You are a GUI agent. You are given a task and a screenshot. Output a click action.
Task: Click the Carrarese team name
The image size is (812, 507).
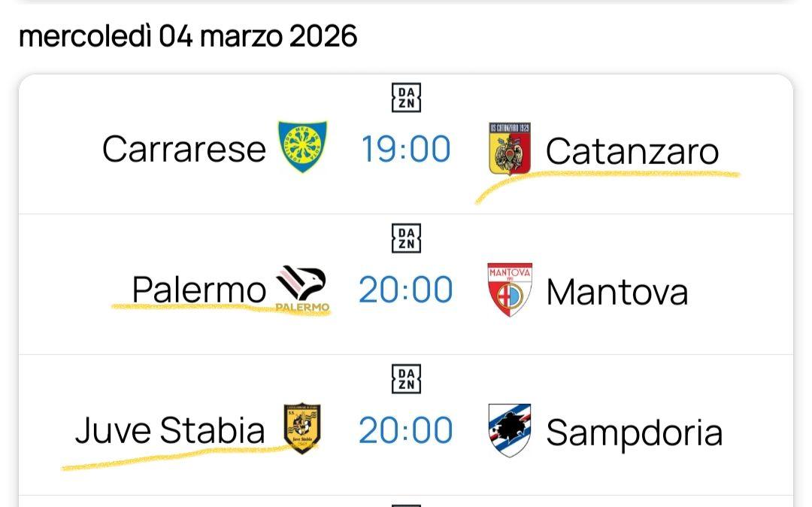[x=183, y=148]
